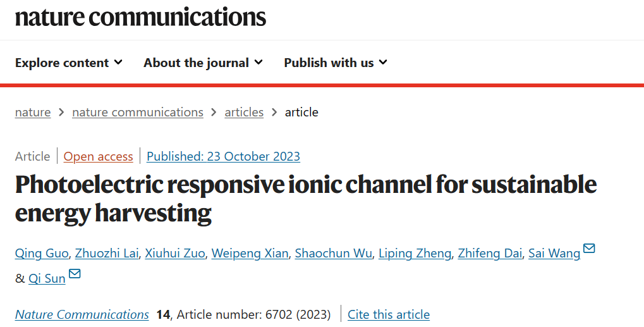Expand the Explore content dropdown
The width and height of the screenshot is (644, 327).
(69, 63)
